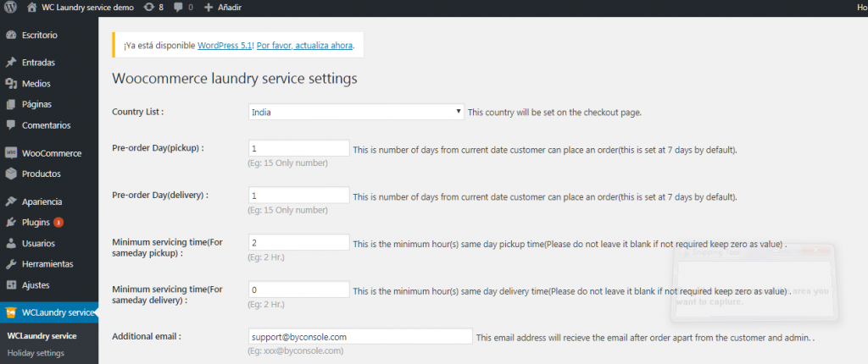Open the 8 pending updates icon
The width and height of the screenshot is (868, 364).
(x=153, y=8)
